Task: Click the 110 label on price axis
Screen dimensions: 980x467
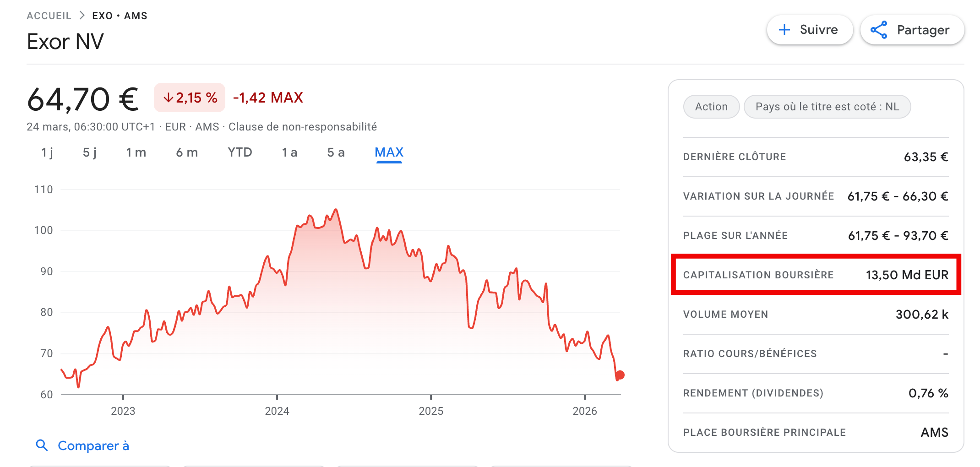Action: point(44,190)
